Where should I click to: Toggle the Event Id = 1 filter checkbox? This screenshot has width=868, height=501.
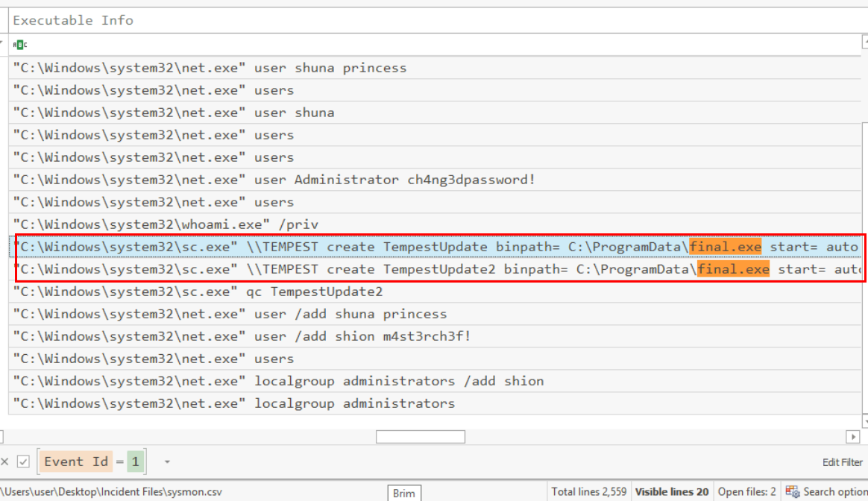(x=23, y=461)
